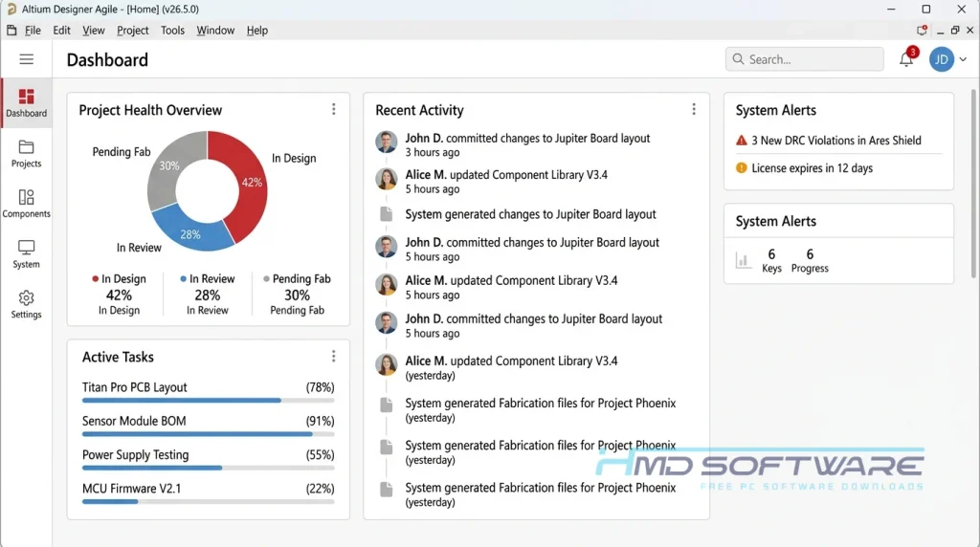Viewport: 980px width, 547px height.
Task: Click Sensor Module BOM progress bar
Action: (208, 434)
